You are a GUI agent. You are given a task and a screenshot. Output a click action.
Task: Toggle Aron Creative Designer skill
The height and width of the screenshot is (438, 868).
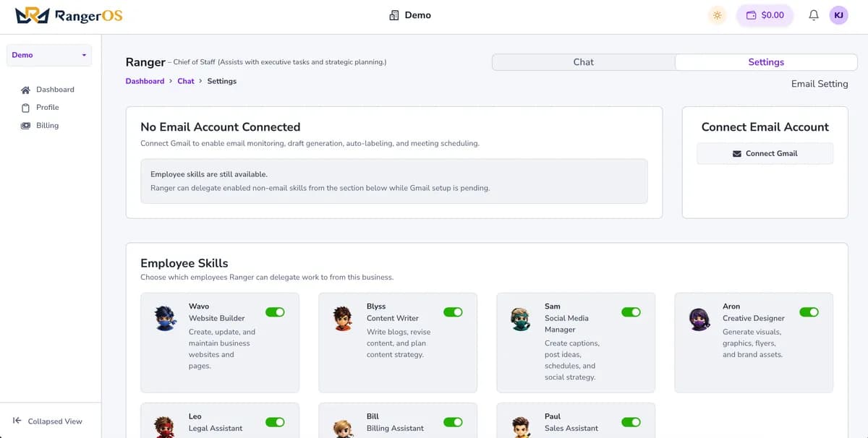809,312
